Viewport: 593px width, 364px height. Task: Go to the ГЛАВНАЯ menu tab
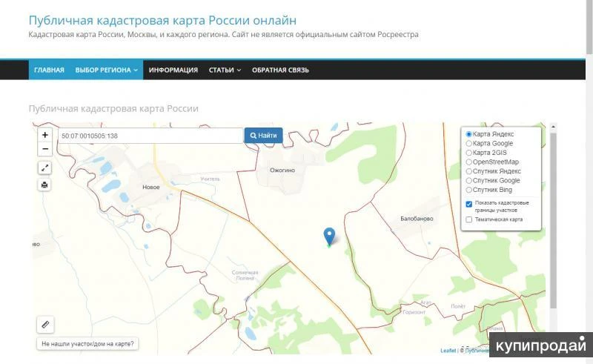(x=49, y=70)
